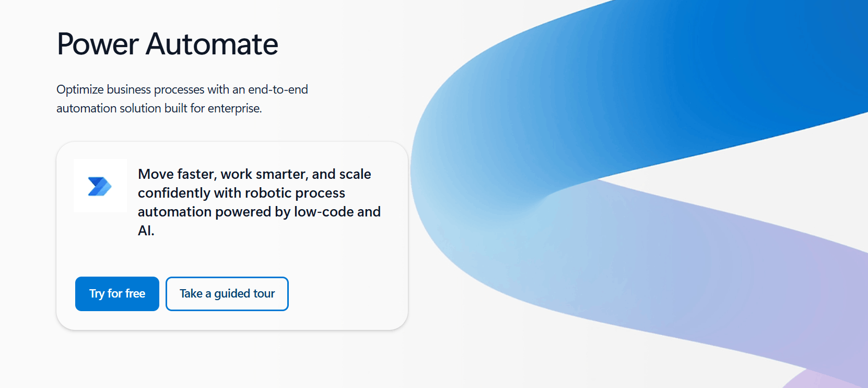Open the Take a guided tour link
The height and width of the screenshot is (388, 868).
point(227,294)
